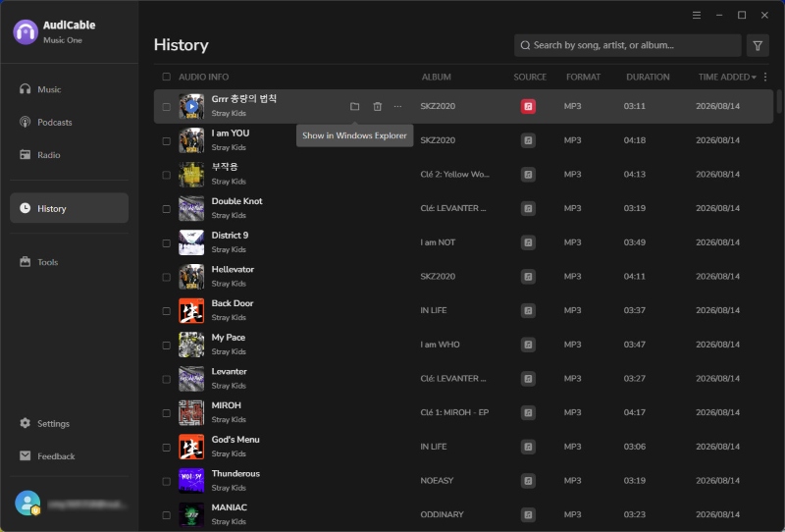Click the DURATION column header
785x532 pixels.
coord(648,78)
